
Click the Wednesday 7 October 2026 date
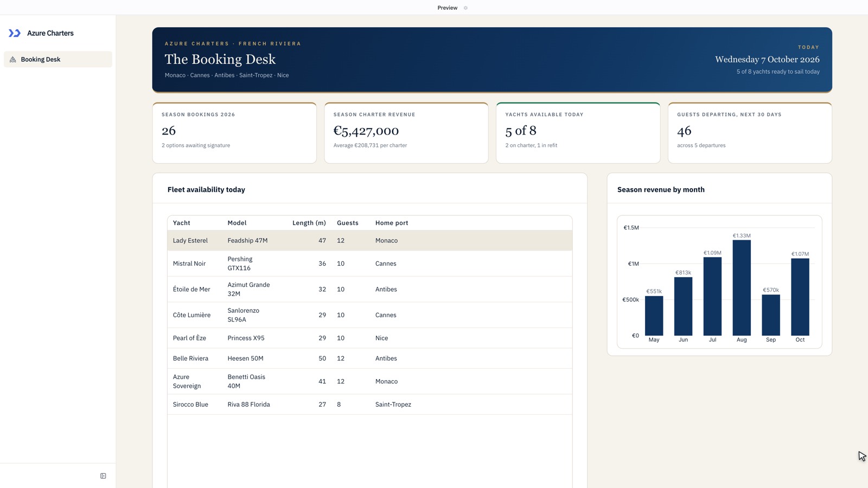tap(767, 60)
